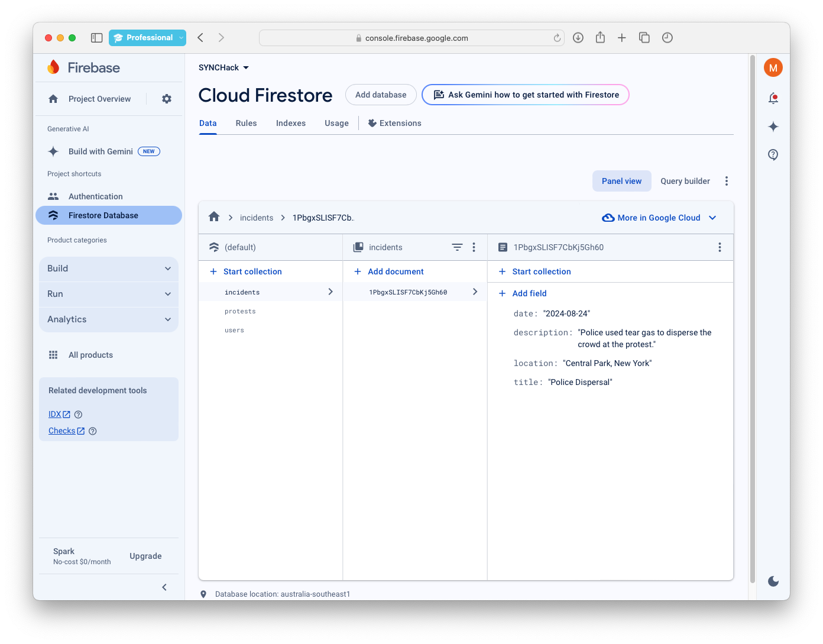The width and height of the screenshot is (823, 644).
Task: Open document 1PbgxSLISF7CbKj5Gh60 three-dot menu
Action: pyautogui.click(x=720, y=247)
